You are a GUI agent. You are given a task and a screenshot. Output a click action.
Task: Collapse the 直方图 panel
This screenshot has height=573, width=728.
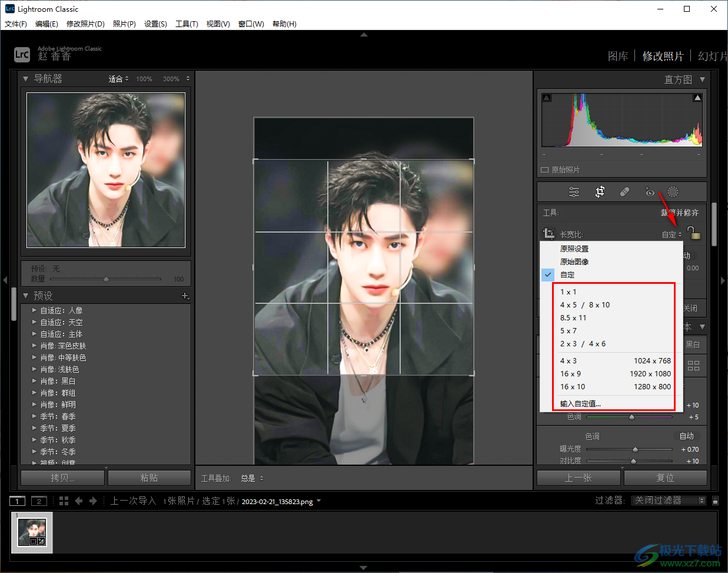click(702, 79)
